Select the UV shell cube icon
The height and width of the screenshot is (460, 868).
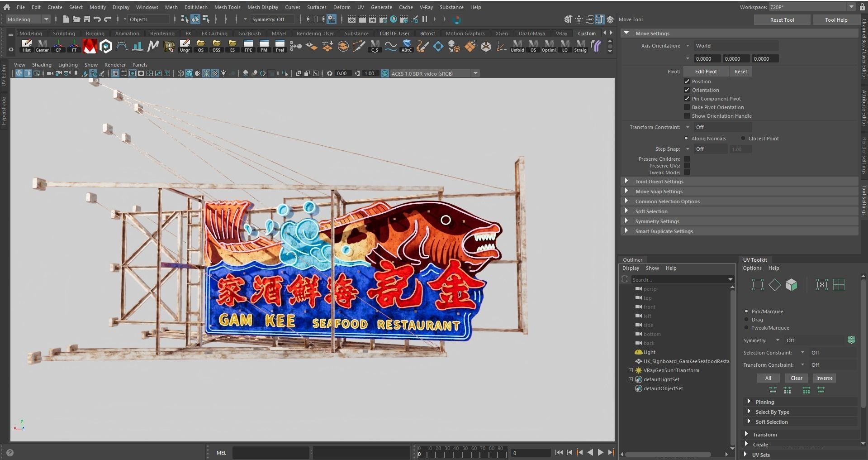791,285
